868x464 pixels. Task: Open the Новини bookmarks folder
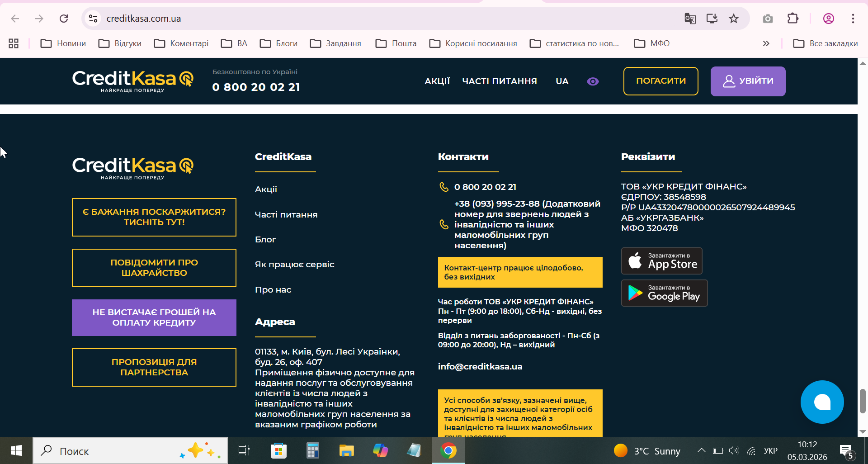pos(63,43)
